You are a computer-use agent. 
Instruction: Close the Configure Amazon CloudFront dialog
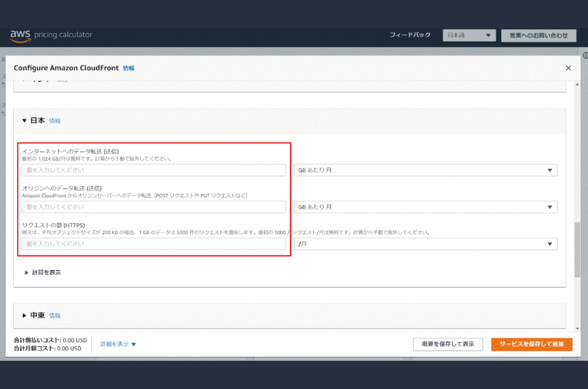(x=568, y=68)
